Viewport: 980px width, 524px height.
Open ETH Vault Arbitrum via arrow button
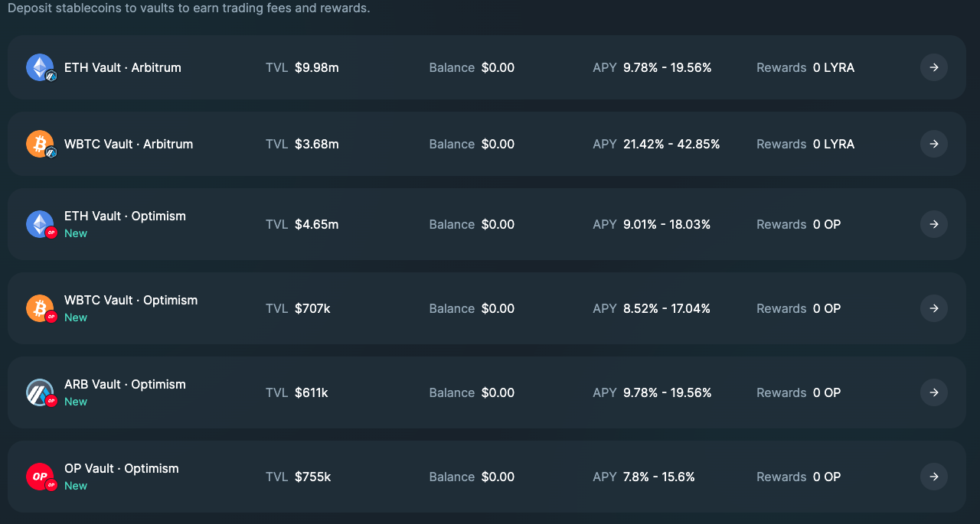[933, 67]
